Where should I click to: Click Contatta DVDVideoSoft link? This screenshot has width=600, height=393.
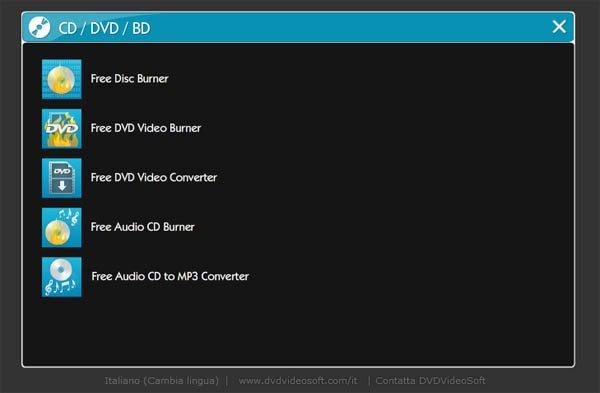[430, 380]
